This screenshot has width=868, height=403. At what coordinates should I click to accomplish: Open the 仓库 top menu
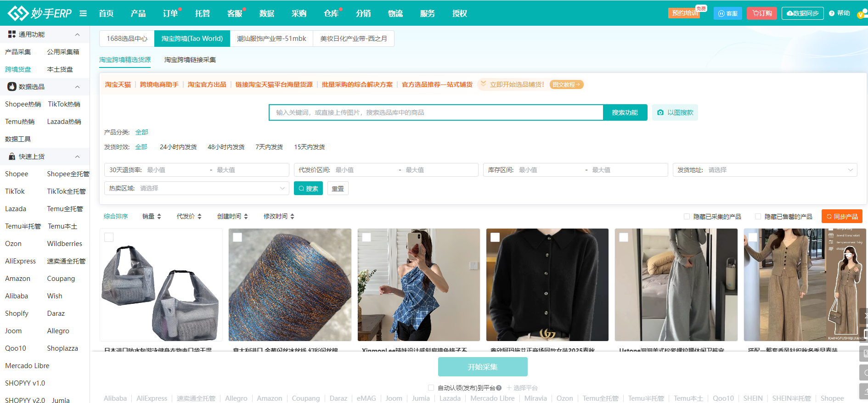[331, 13]
